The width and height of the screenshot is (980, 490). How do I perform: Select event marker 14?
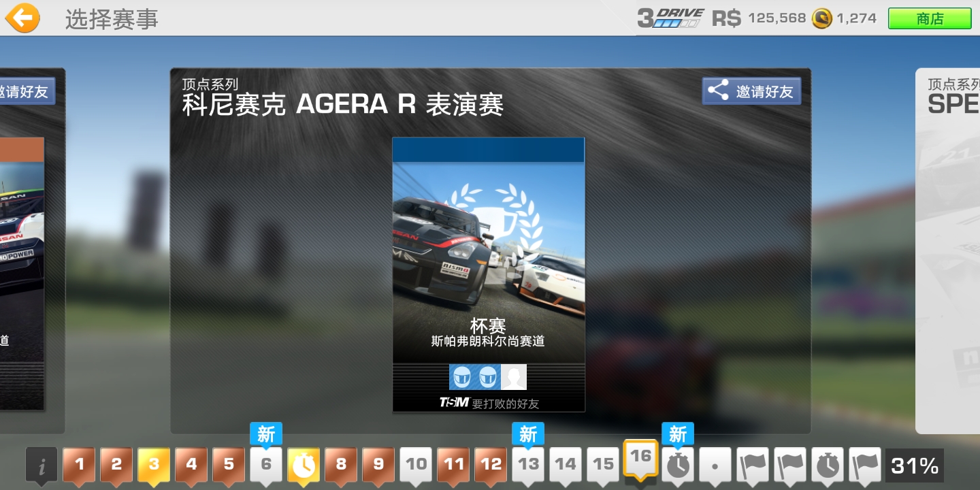[x=566, y=466]
